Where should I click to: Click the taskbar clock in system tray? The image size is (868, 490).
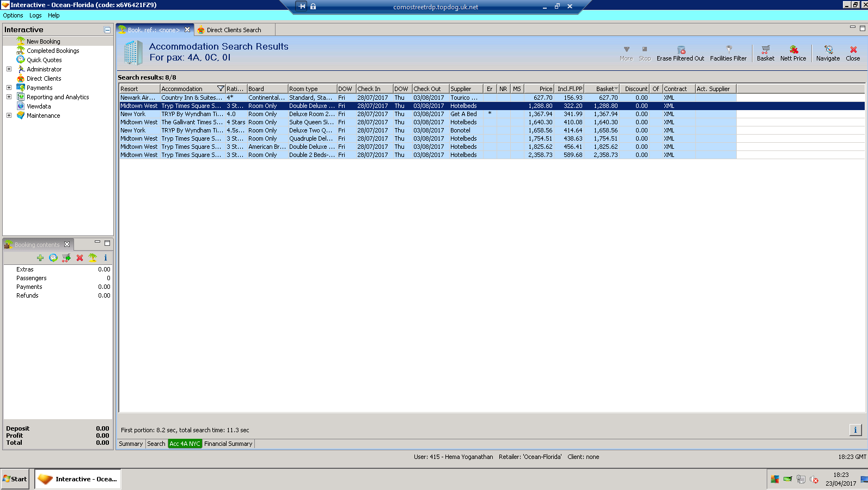tap(841, 479)
